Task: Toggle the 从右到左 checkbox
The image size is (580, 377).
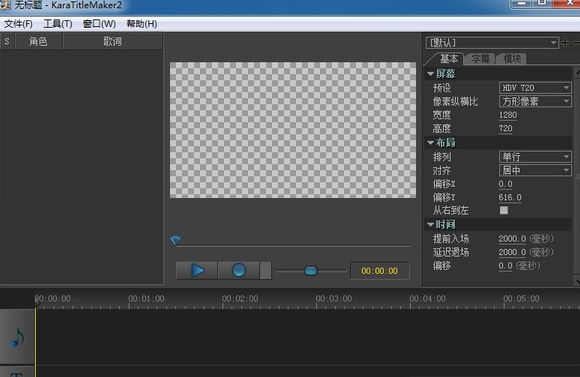Action: pyautogui.click(x=504, y=210)
